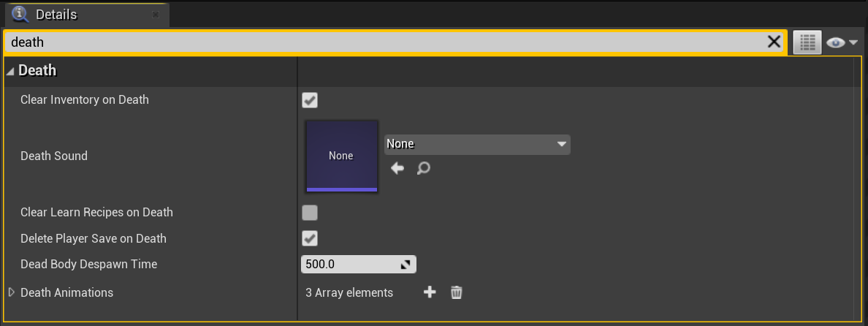Image resolution: width=868 pixels, height=326 pixels.
Task: Uncheck Delete Player Save on Death
Action: [310, 238]
